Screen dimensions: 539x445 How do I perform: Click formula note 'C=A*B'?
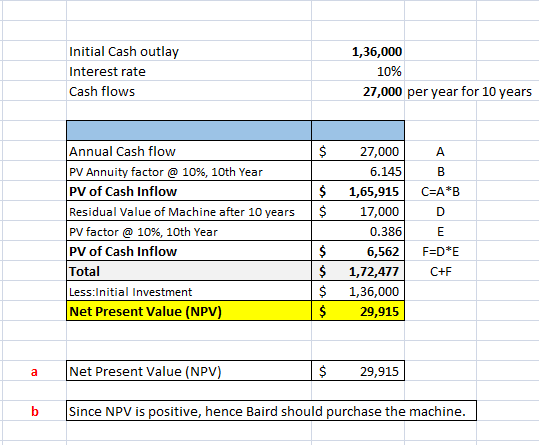[x=440, y=191]
